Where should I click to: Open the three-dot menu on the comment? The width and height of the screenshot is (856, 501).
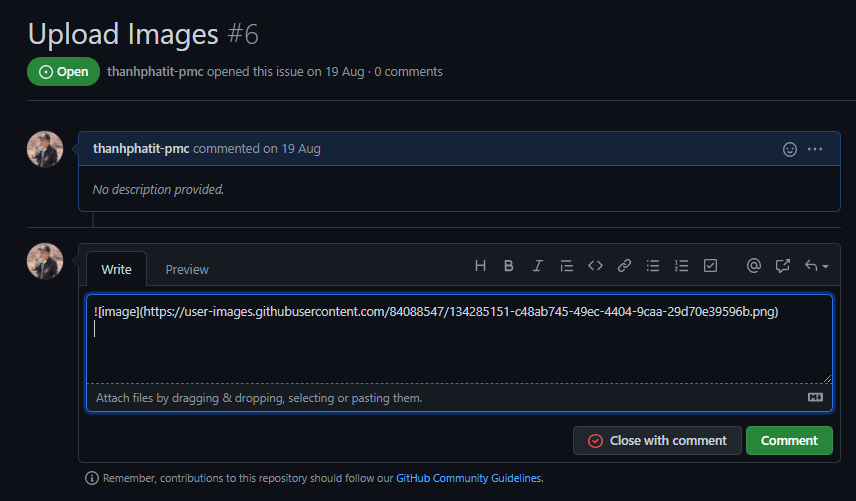click(x=815, y=149)
